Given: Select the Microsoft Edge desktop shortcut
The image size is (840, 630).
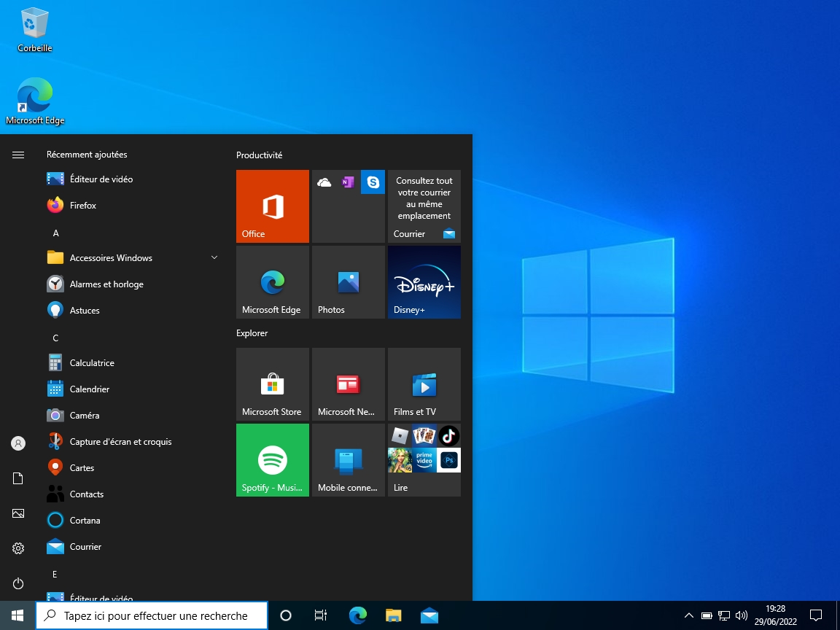Looking at the screenshot, I should [35, 101].
